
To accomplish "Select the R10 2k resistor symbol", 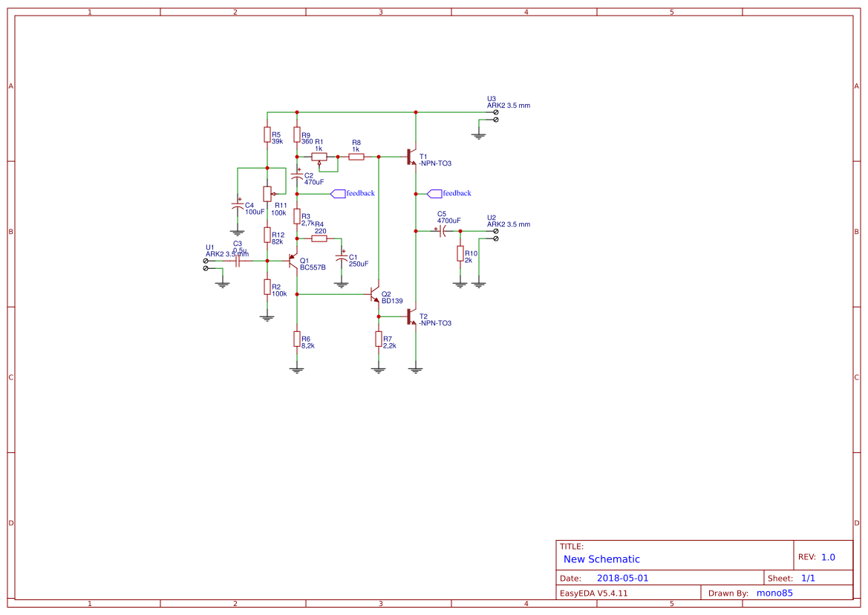I will click(460, 253).
